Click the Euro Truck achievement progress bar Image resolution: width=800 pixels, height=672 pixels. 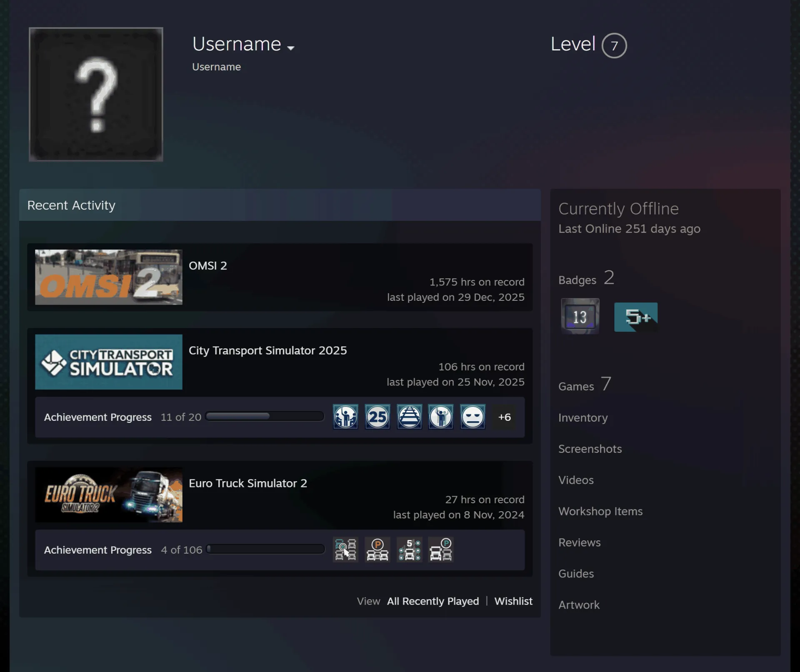click(x=265, y=549)
